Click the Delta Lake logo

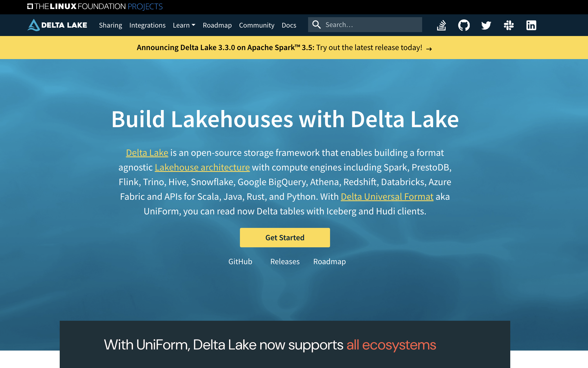click(x=57, y=25)
